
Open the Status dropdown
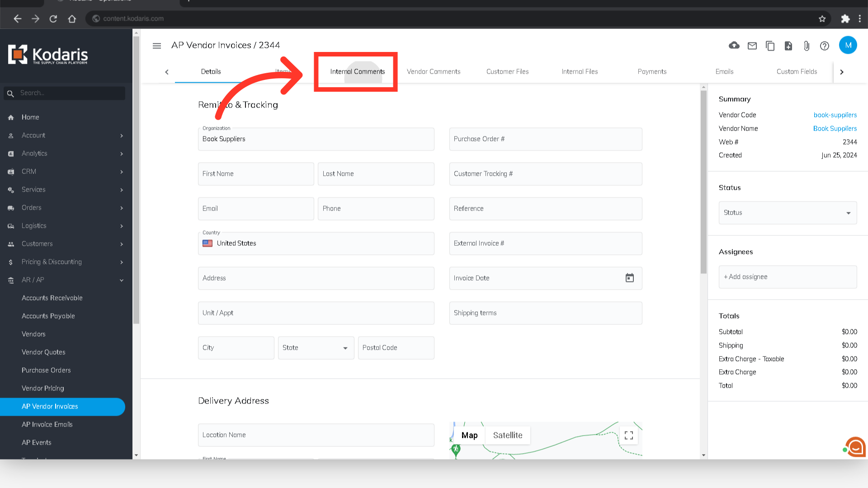(x=788, y=213)
